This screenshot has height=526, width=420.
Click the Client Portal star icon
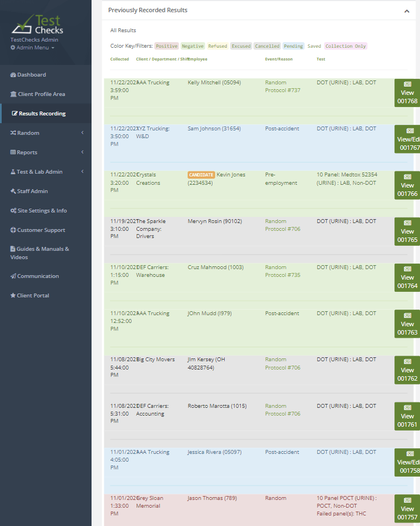(13, 295)
